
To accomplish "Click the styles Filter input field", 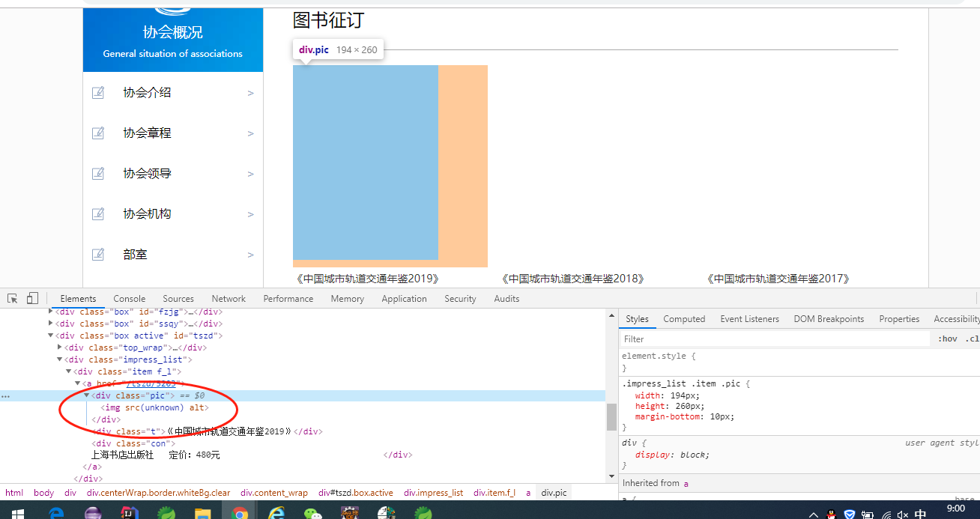I will [775, 339].
